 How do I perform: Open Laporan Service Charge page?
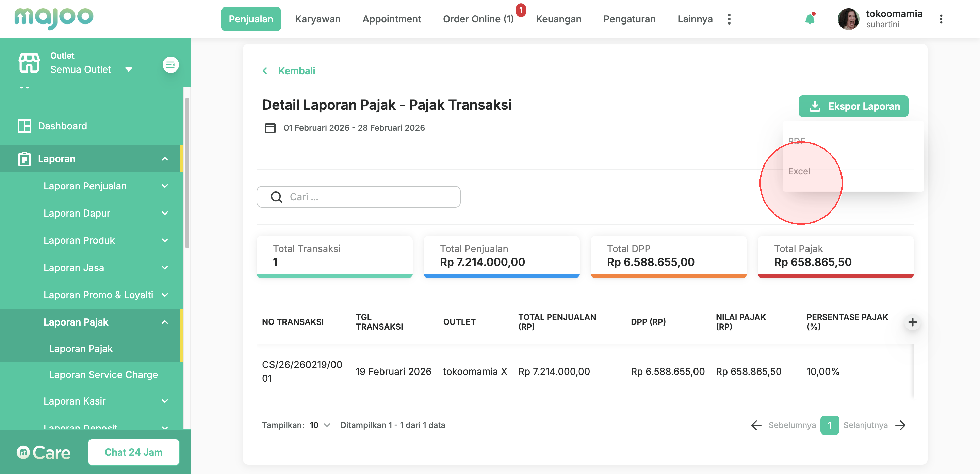pyautogui.click(x=103, y=375)
